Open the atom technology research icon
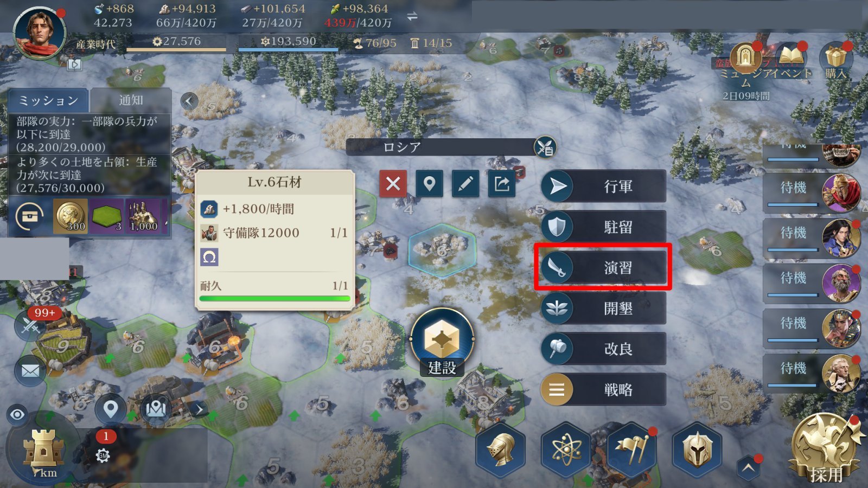Image resolution: width=868 pixels, height=488 pixels. [566, 449]
